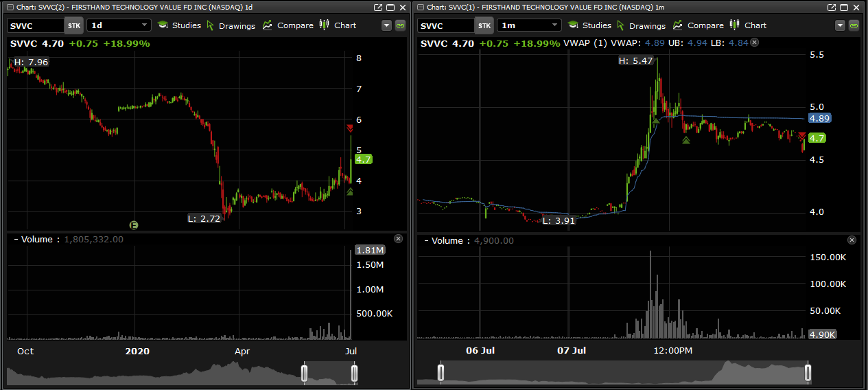Pop out the SVVC(1) chart window

pos(832,7)
